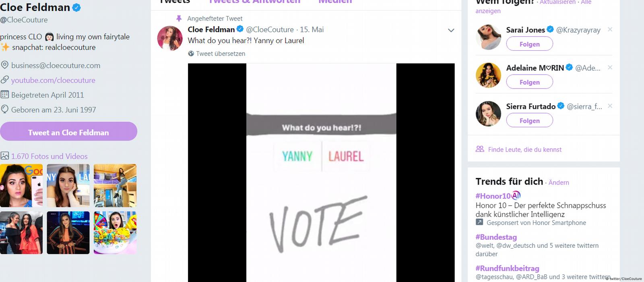Open the Medien tab

coord(335,2)
